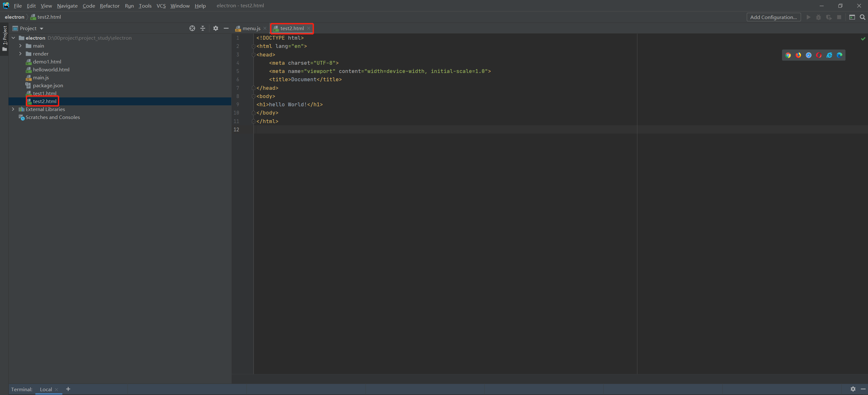The image size is (868, 395).
Task: Click Add Configuration button
Action: point(773,17)
